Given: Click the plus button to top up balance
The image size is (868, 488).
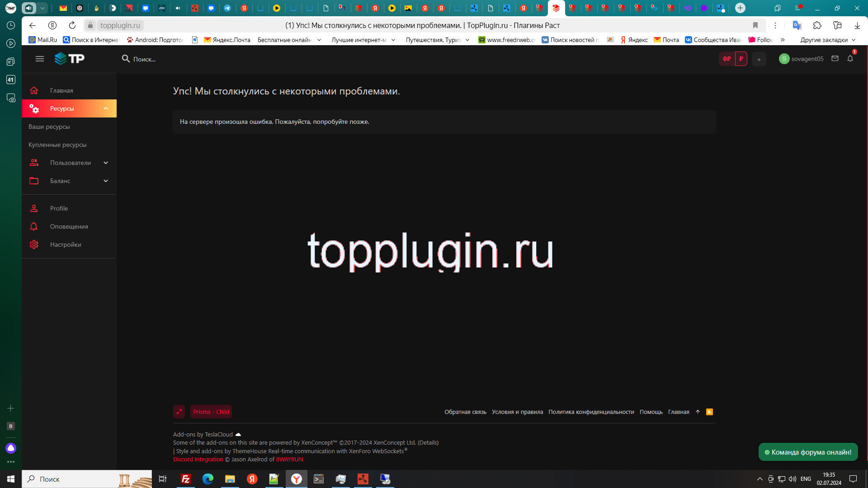Looking at the screenshot, I should pos(759,59).
